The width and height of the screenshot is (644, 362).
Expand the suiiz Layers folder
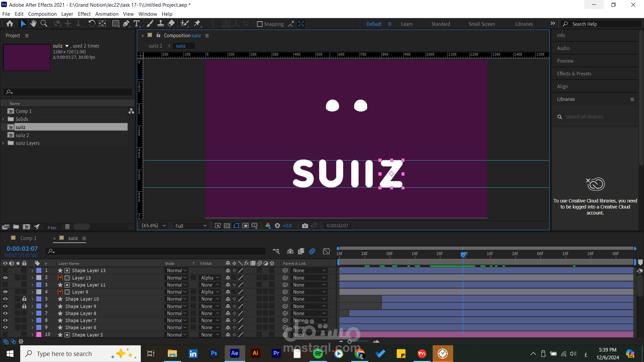point(3,143)
